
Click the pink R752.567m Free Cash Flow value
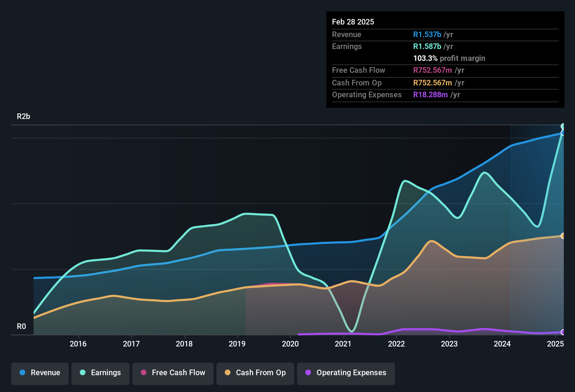(432, 70)
